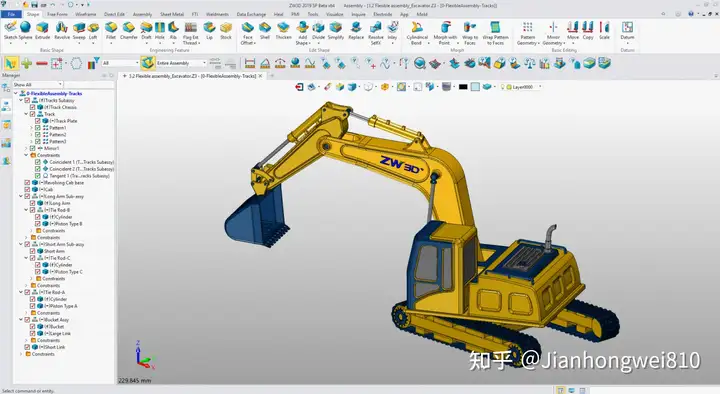The image size is (720, 394).
Task: Open the Datum tool
Action: pyautogui.click(x=627, y=30)
